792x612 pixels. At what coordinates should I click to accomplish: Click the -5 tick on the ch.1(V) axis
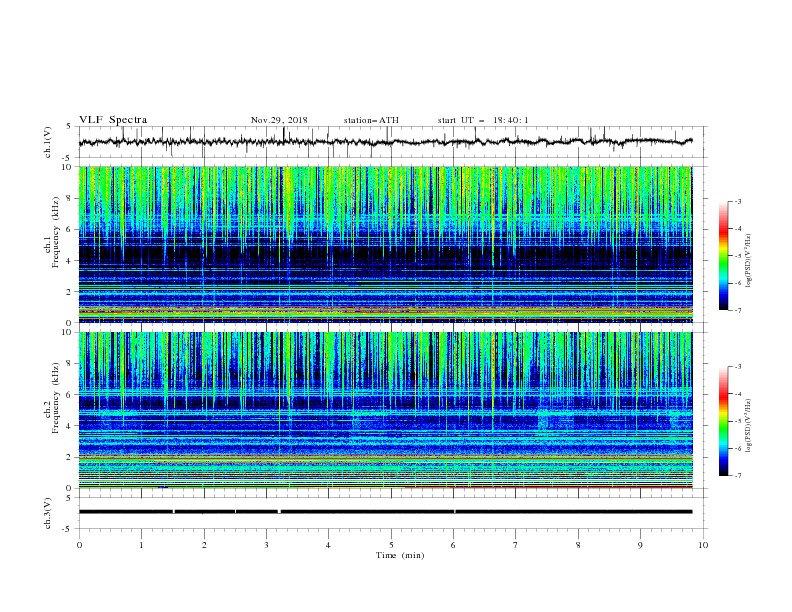point(67,158)
